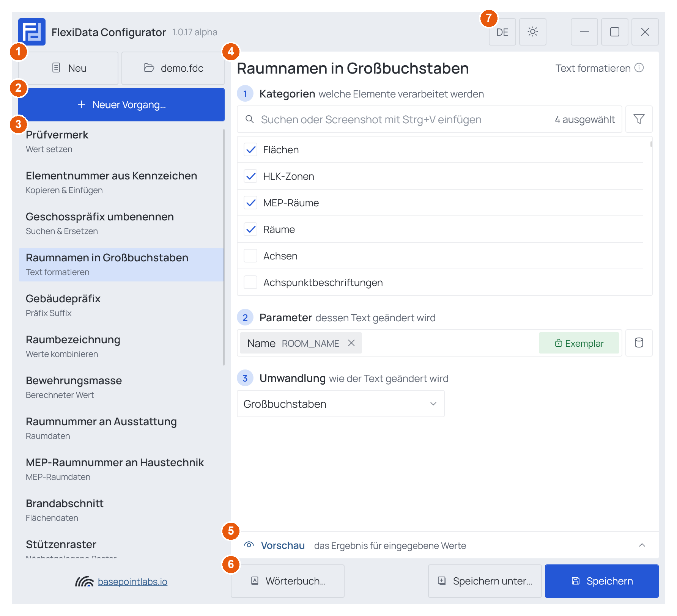
Task: Uncheck the Räume category
Action: coord(250,229)
